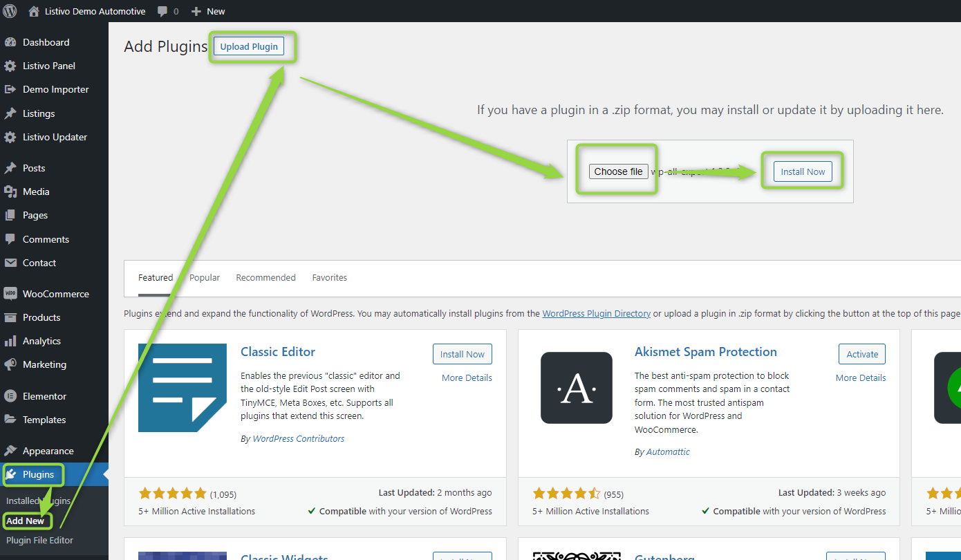The image size is (961, 560).
Task: Switch to the Featured tab
Action: 156,277
